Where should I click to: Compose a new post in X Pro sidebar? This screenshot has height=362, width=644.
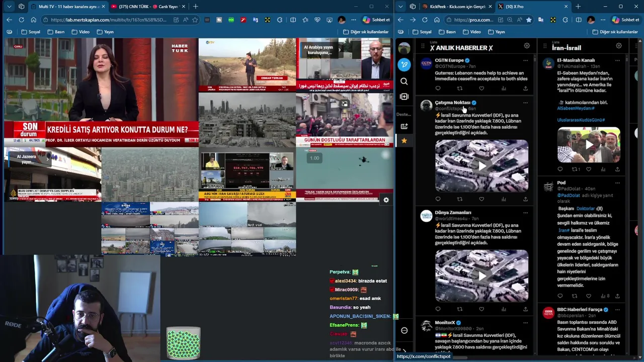point(404,64)
